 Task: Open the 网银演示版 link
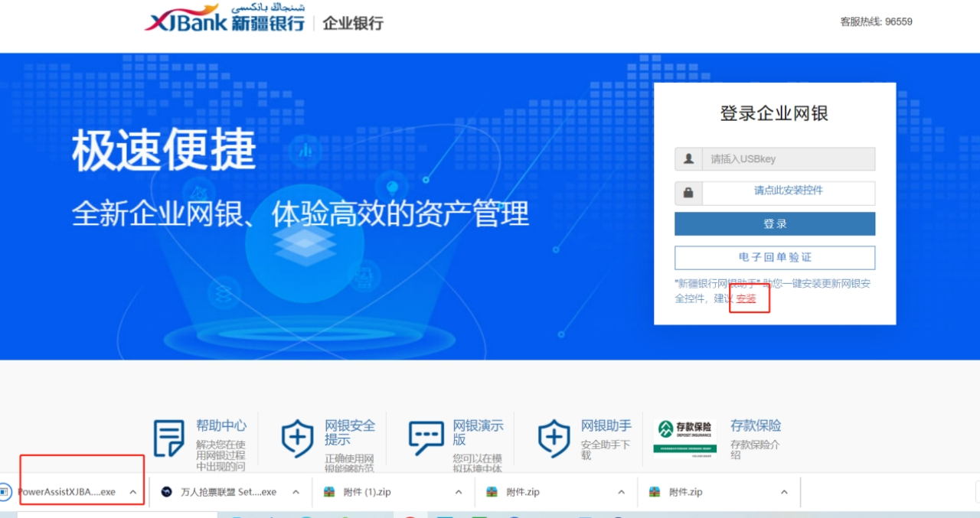pyautogui.click(x=479, y=432)
